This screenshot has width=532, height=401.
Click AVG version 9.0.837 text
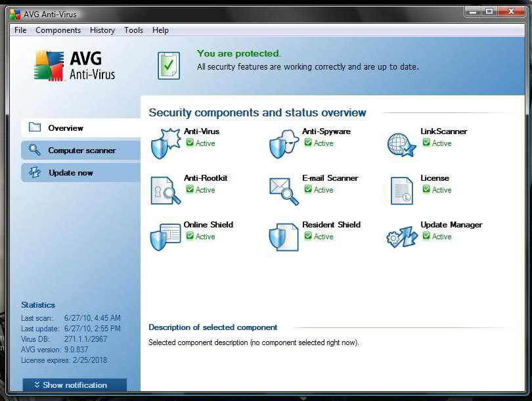(55, 350)
